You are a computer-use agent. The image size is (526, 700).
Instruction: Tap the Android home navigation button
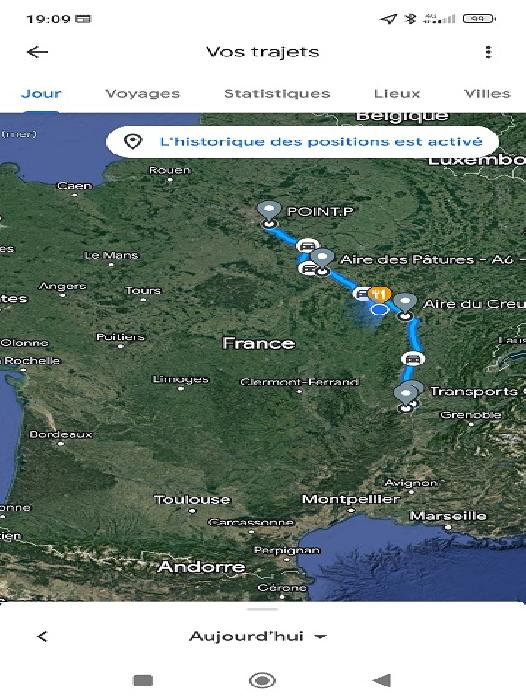262,680
